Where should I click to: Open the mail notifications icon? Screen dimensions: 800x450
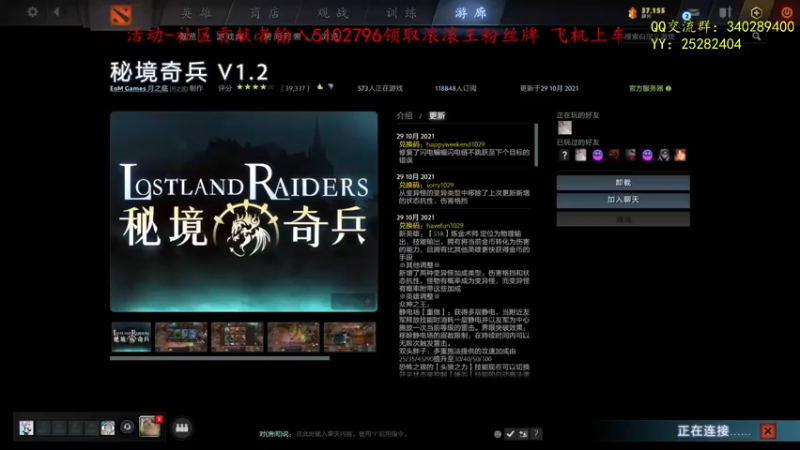coord(691,13)
